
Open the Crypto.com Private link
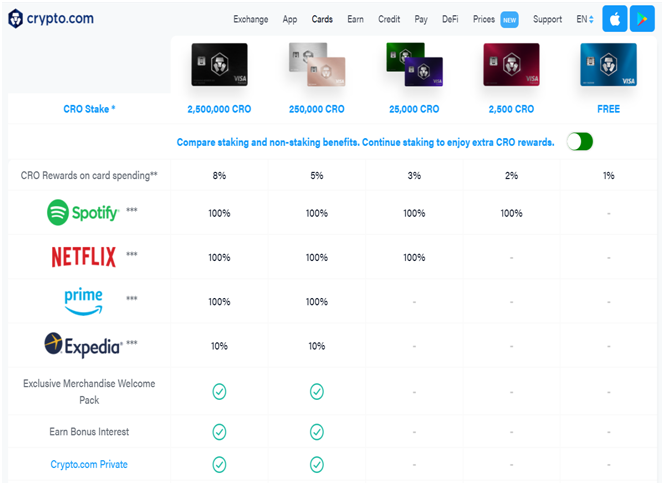[89, 464]
